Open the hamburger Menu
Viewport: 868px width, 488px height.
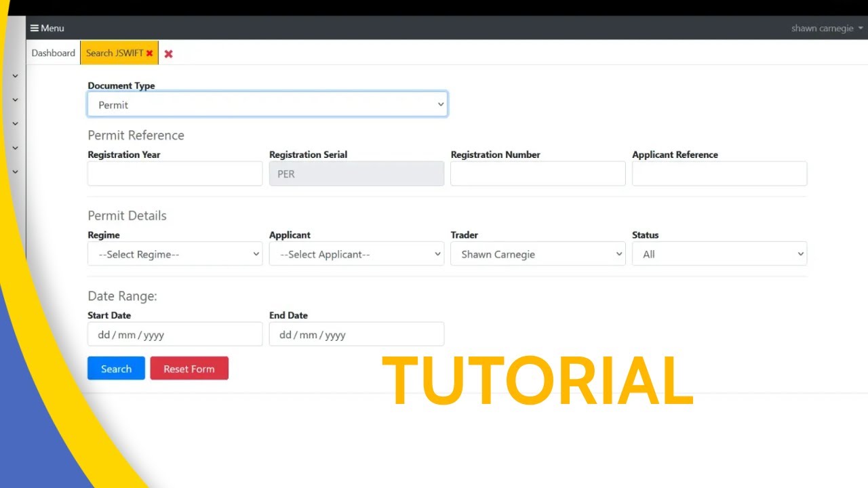(47, 28)
